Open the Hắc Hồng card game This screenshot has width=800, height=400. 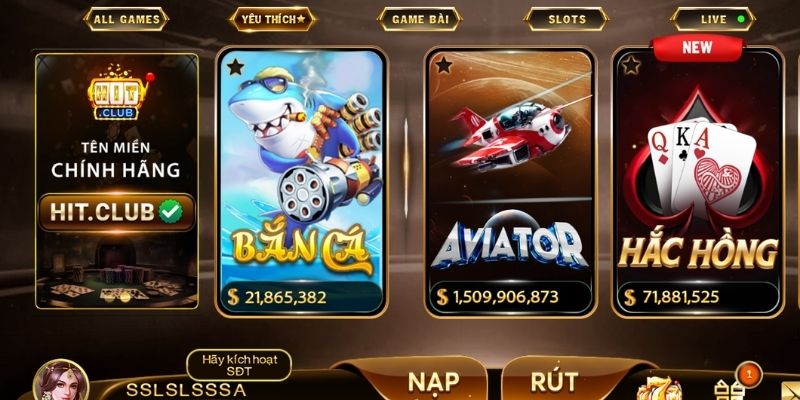(697, 182)
